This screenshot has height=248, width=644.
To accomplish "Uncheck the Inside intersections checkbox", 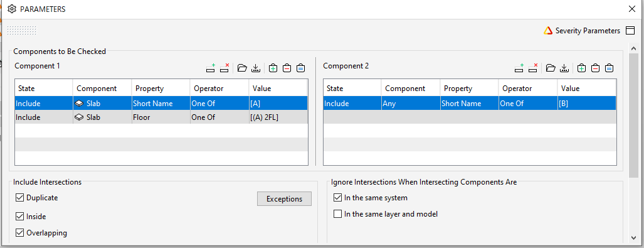I will point(19,217).
